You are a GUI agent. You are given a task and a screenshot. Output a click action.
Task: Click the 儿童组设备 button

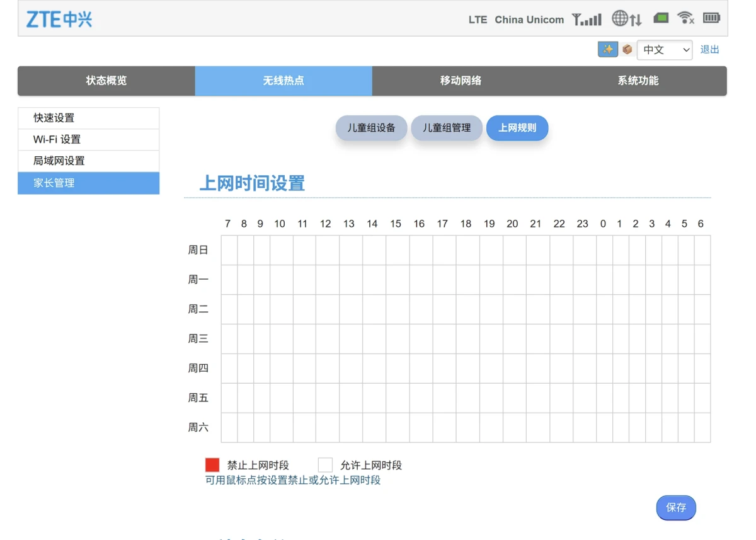371,128
